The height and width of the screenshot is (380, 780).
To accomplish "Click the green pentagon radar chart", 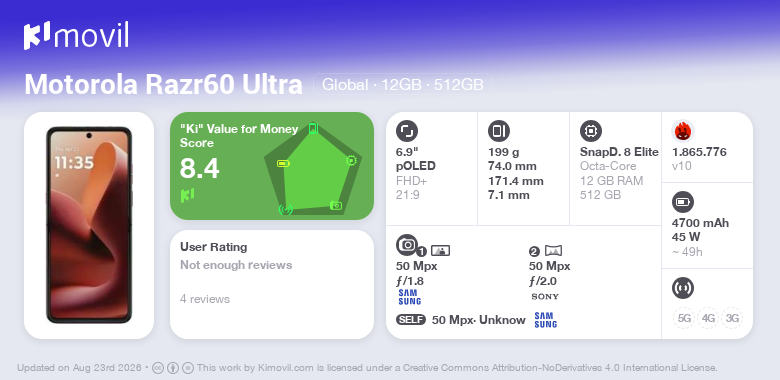I will point(312,168).
